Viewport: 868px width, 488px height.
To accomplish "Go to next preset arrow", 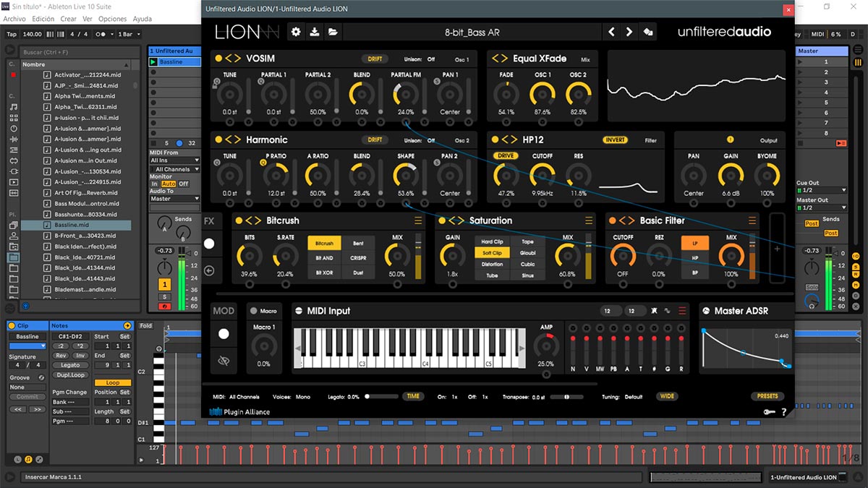I will click(x=629, y=32).
